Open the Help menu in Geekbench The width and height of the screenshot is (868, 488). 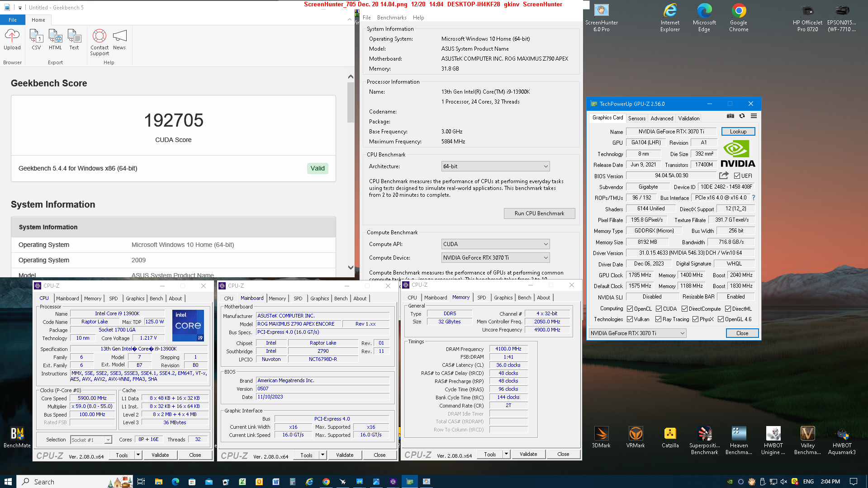tap(418, 18)
